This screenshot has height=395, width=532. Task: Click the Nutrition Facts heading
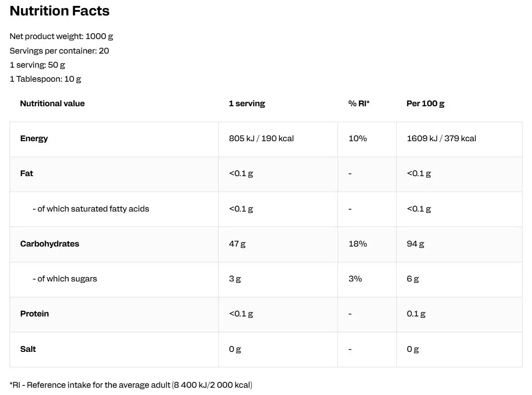pyautogui.click(x=60, y=11)
